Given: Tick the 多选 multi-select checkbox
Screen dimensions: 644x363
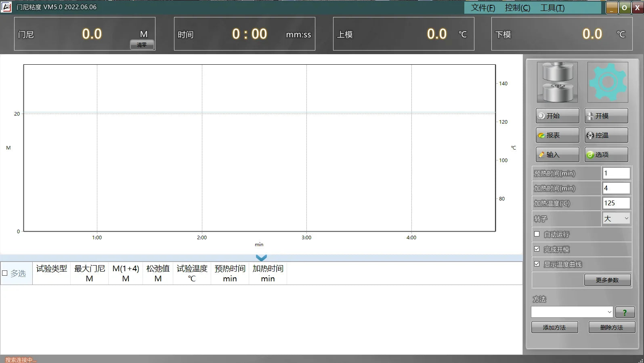Looking at the screenshot, I should [5, 273].
